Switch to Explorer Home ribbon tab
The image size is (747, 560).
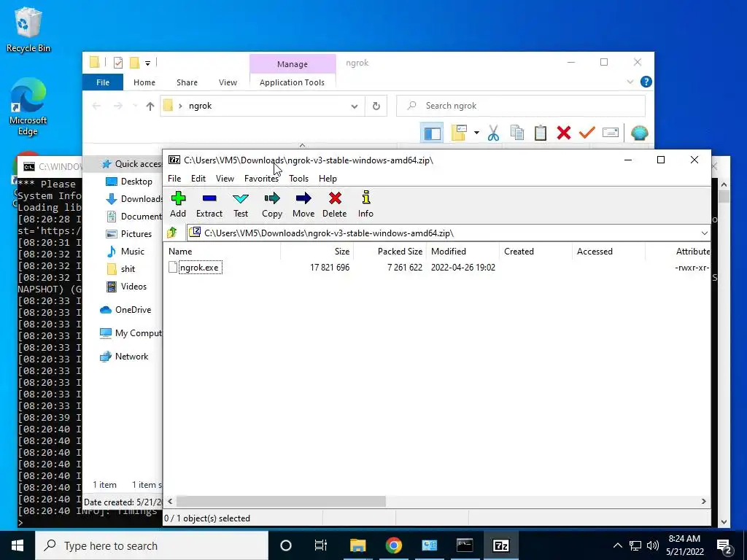[144, 82]
